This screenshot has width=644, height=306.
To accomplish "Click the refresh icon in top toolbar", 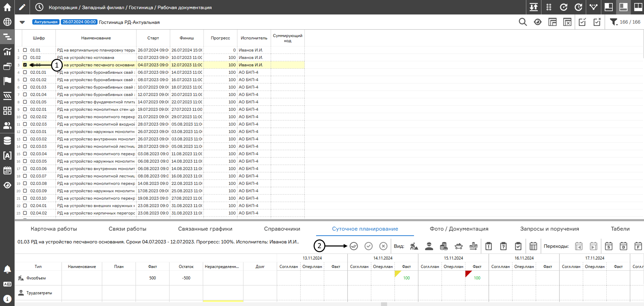I will pos(563,7).
